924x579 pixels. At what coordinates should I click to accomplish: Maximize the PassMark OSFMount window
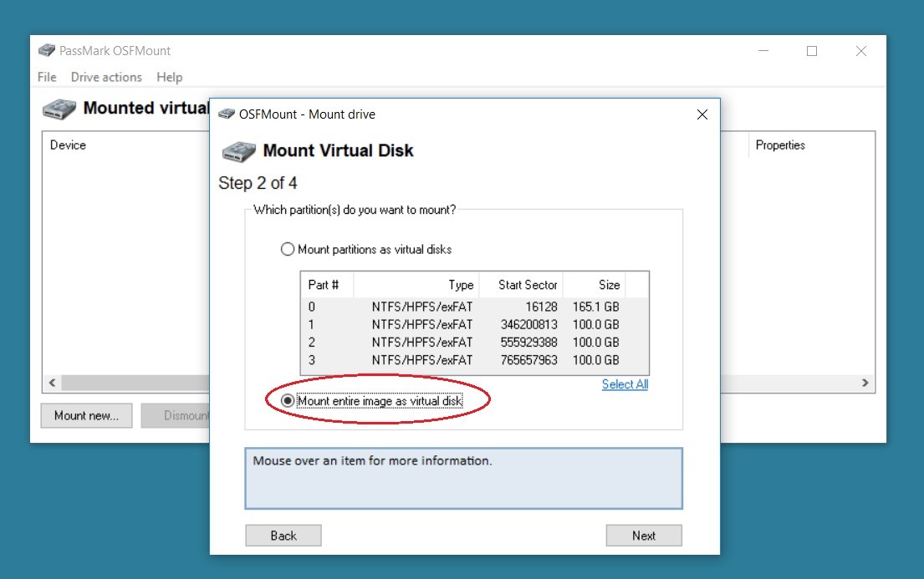(x=811, y=51)
